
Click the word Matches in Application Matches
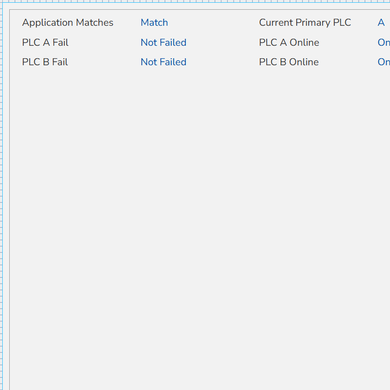coord(95,23)
